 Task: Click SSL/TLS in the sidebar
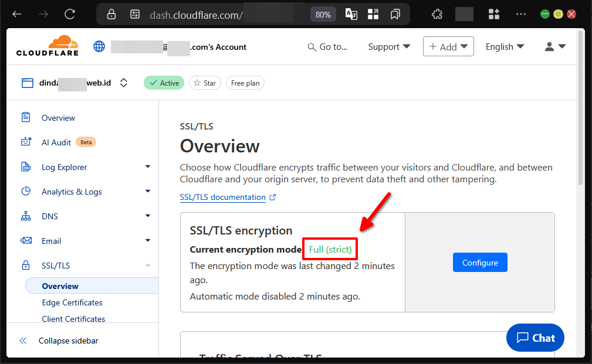pos(56,266)
